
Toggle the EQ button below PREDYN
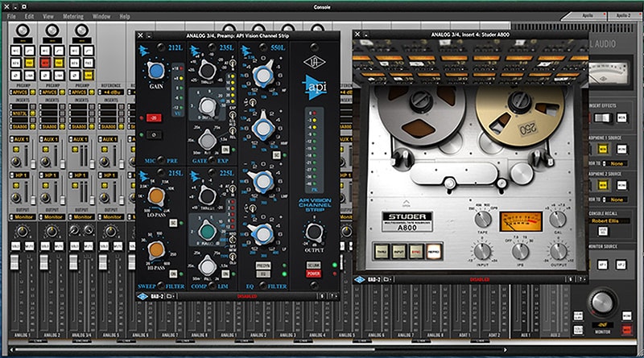(x=263, y=274)
